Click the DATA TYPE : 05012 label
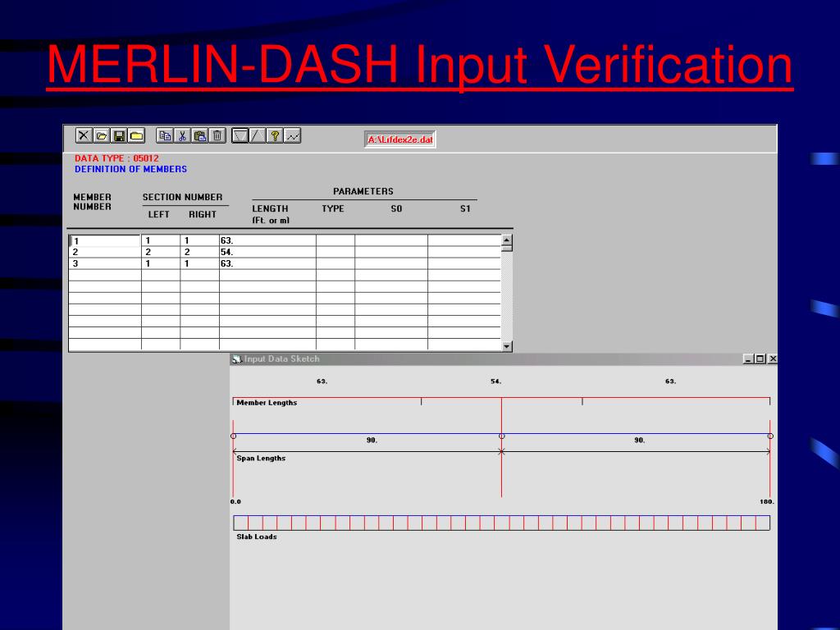The image size is (840, 630). point(116,158)
